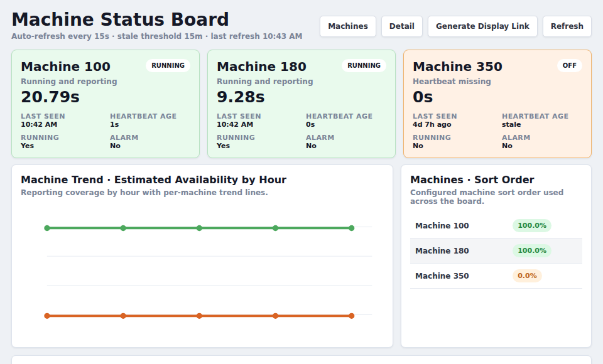Click Machine 100 heartbeat age '1s'
This screenshot has width=603, height=364.
[114, 124]
